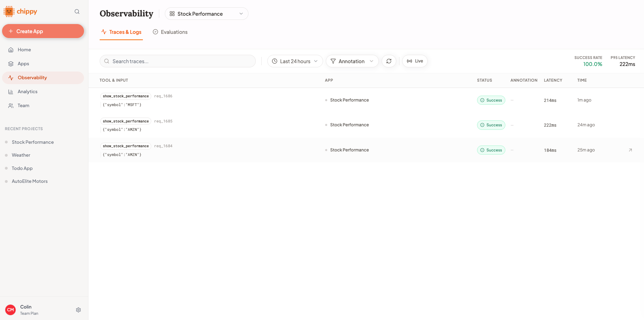Open Todo App recent project
Image resolution: width=644 pixels, height=320 pixels.
(x=22, y=168)
